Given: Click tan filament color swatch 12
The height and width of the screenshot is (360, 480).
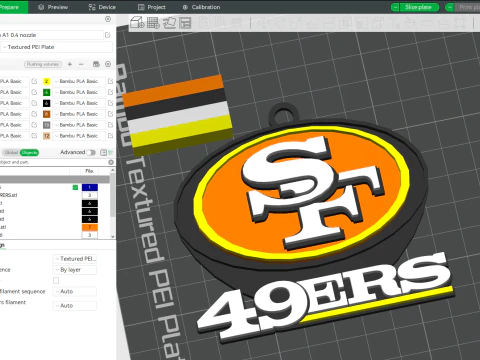Looking at the screenshot, I should coord(47,136).
